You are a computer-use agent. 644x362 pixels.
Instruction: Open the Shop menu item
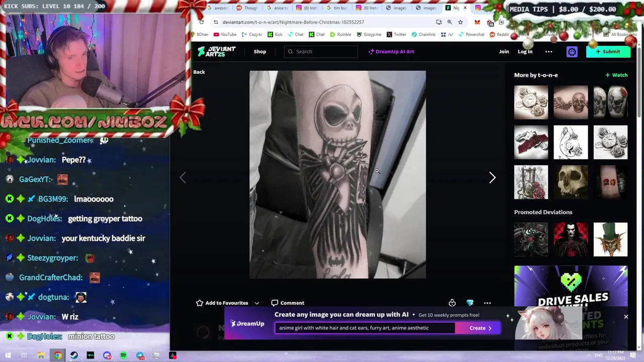(x=260, y=51)
